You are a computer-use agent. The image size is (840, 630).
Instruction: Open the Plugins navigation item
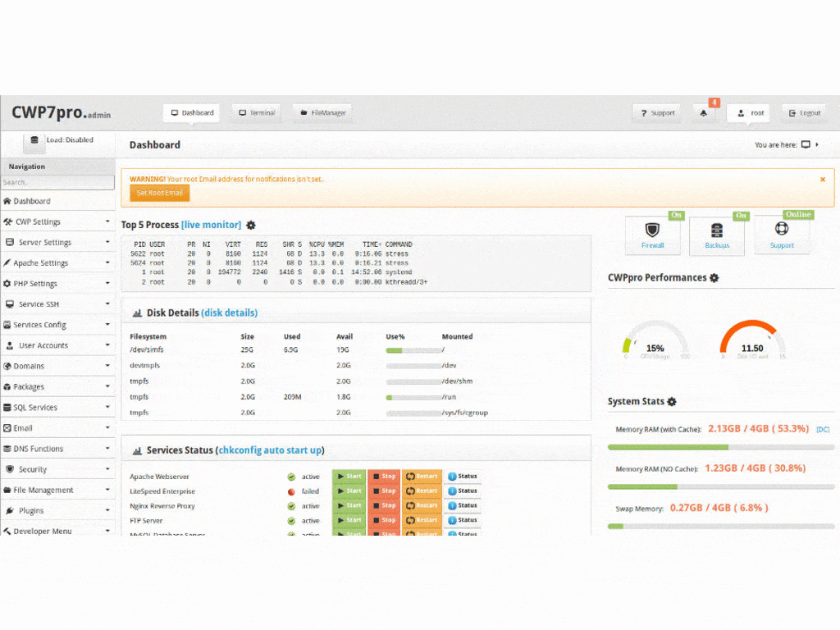58,510
